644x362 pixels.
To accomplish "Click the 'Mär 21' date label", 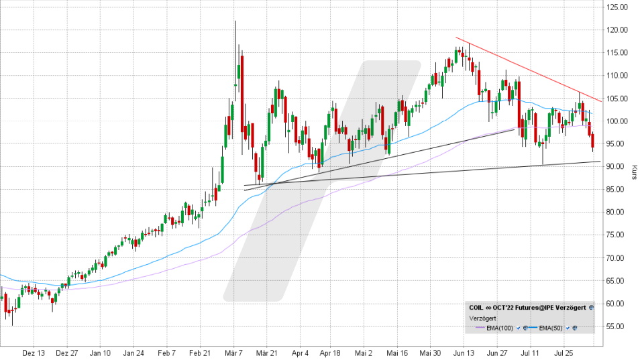I will tap(266, 353).
